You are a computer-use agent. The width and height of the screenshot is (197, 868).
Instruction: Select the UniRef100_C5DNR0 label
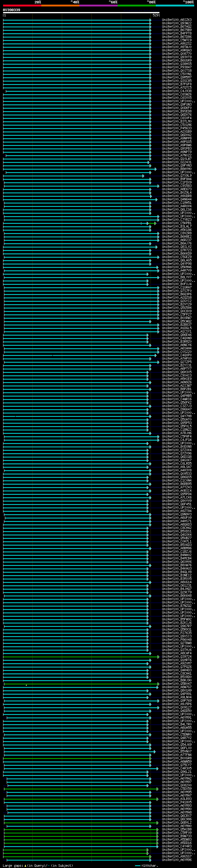click(177, 735)
